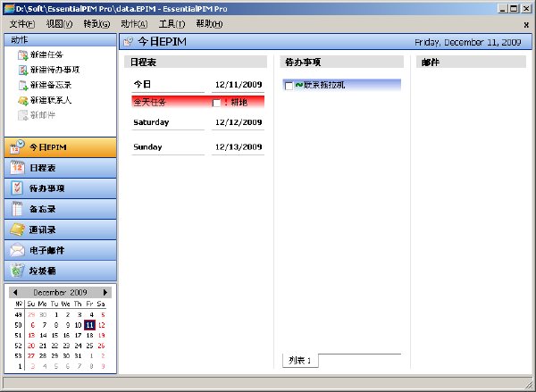
Task: Click the EssentialPIM title bar application icon
Action: pos(9,9)
